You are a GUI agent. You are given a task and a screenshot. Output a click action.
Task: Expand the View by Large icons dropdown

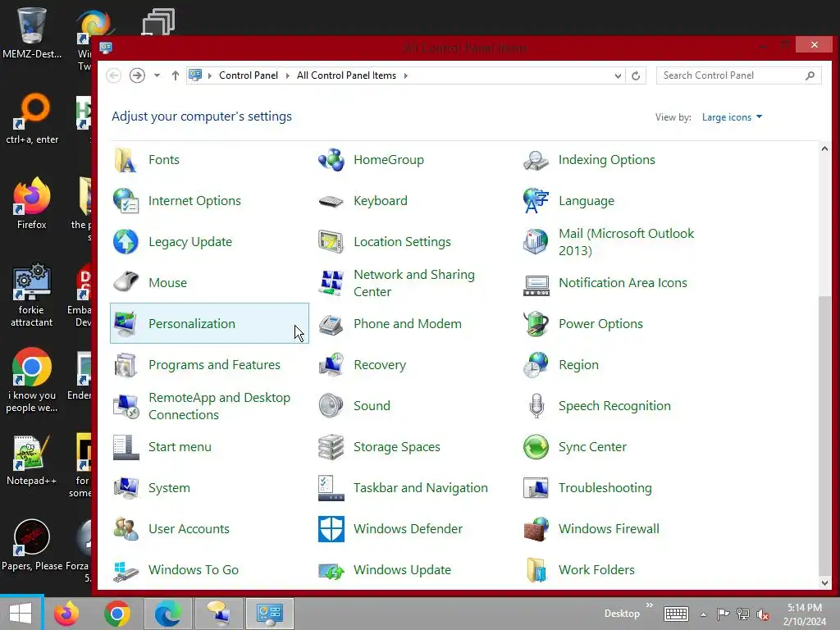pos(732,117)
